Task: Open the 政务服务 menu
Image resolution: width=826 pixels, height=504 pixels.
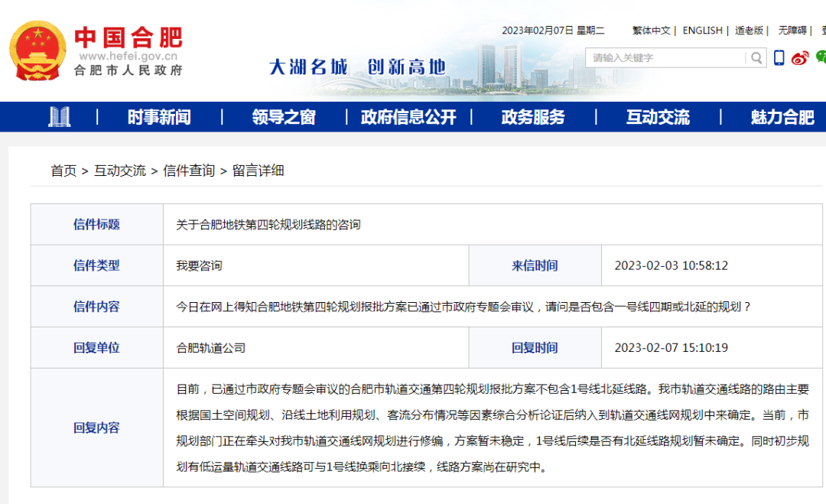Action: [x=532, y=116]
